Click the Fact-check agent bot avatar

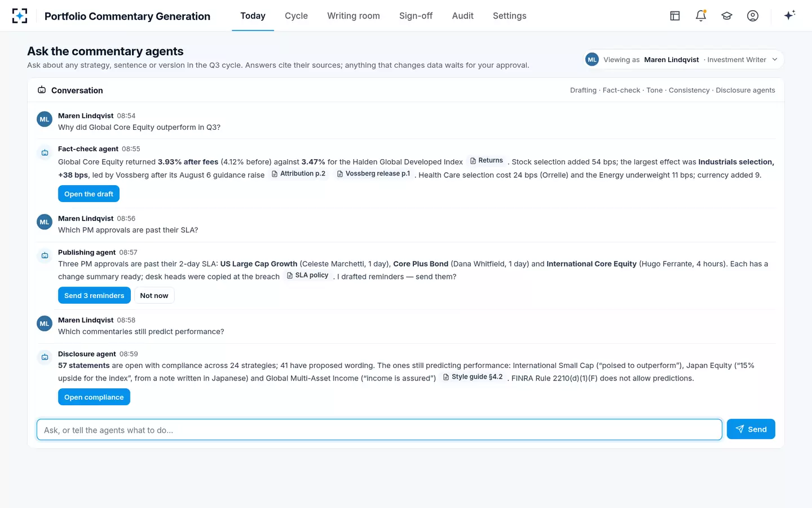[45, 153]
